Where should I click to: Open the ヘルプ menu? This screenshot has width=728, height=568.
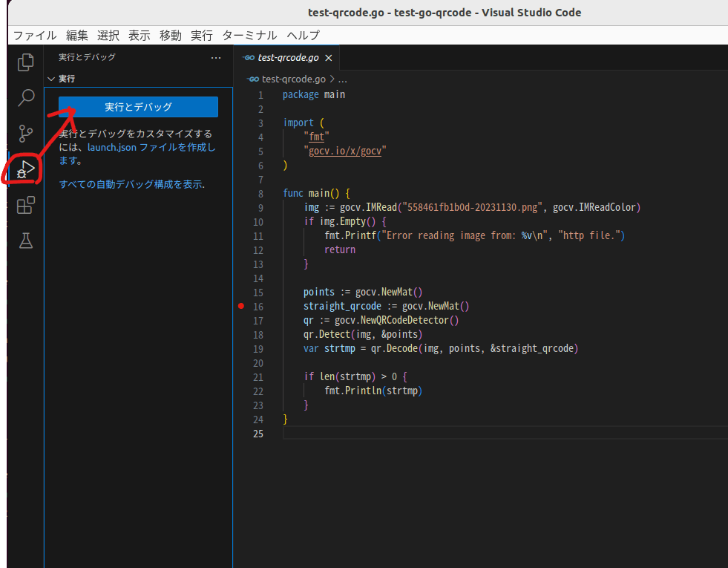click(304, 36)
